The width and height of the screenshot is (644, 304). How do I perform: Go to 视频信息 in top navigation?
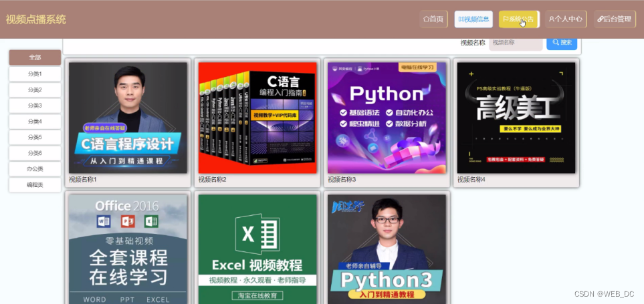473,19
